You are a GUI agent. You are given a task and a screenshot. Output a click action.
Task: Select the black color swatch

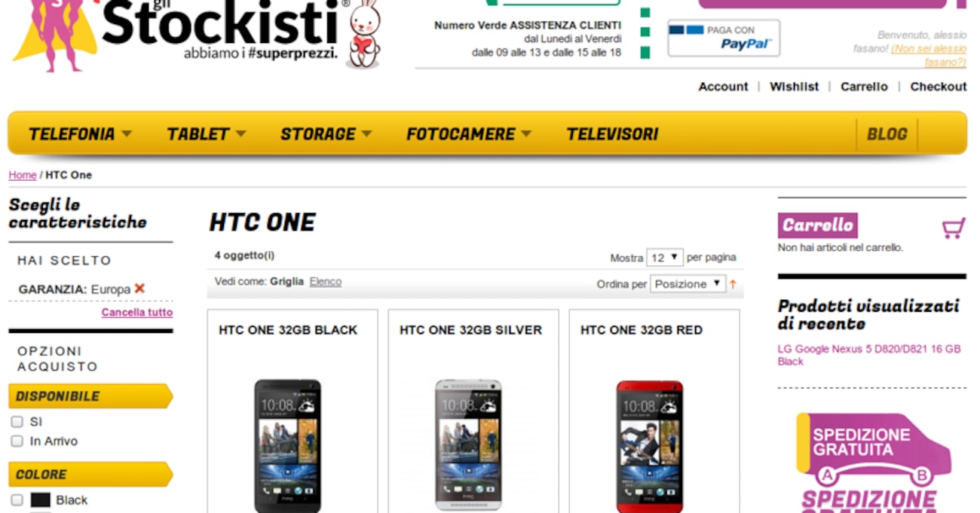point(41,500)
